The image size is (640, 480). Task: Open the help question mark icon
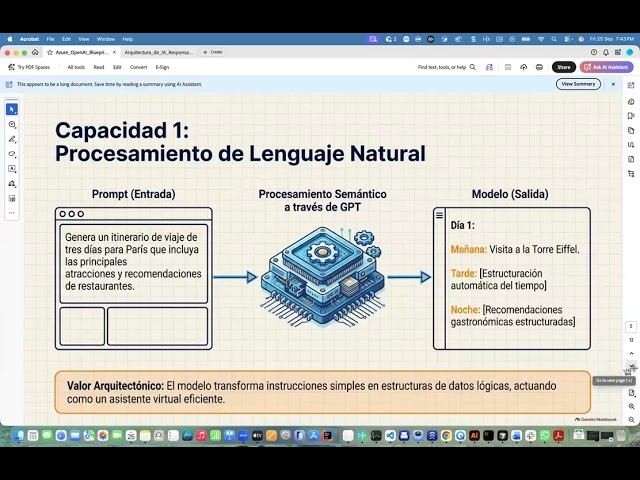594,52
